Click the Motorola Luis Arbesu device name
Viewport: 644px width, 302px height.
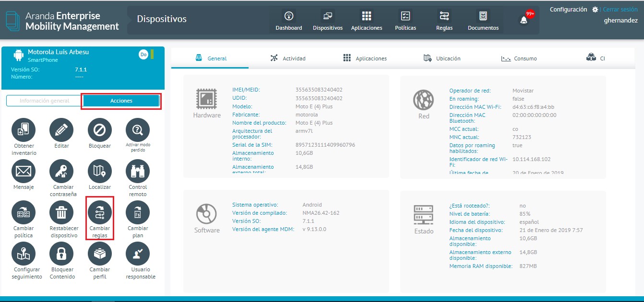[x=58, y=52]
